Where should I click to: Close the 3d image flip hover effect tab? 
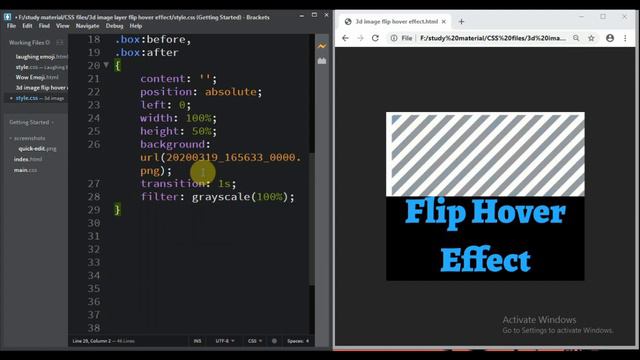pos(444,22)
